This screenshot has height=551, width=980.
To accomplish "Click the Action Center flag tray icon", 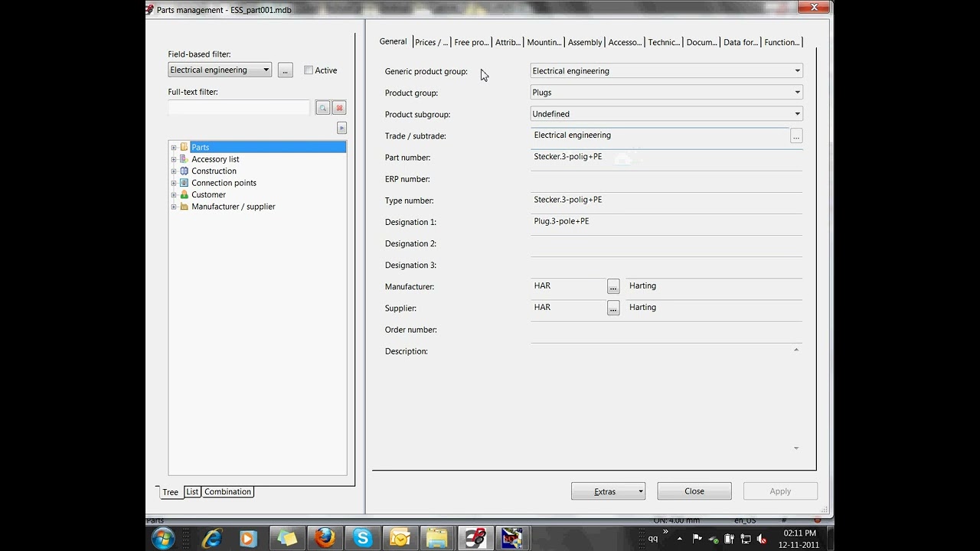I will click(697, 538).
